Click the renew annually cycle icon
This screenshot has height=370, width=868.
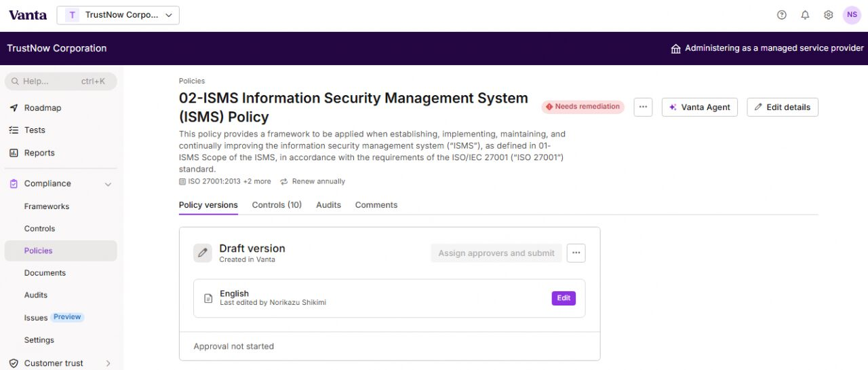[x=284, y=182]
